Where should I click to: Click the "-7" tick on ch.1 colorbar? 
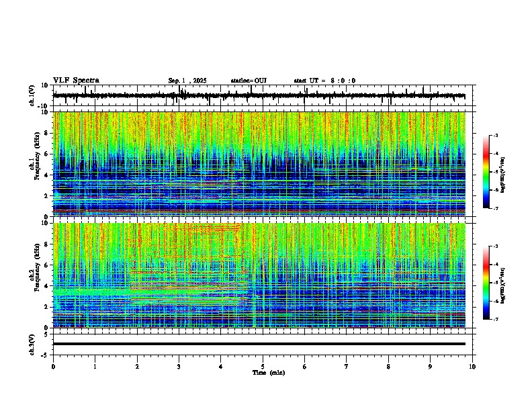[x=495, y=209]
